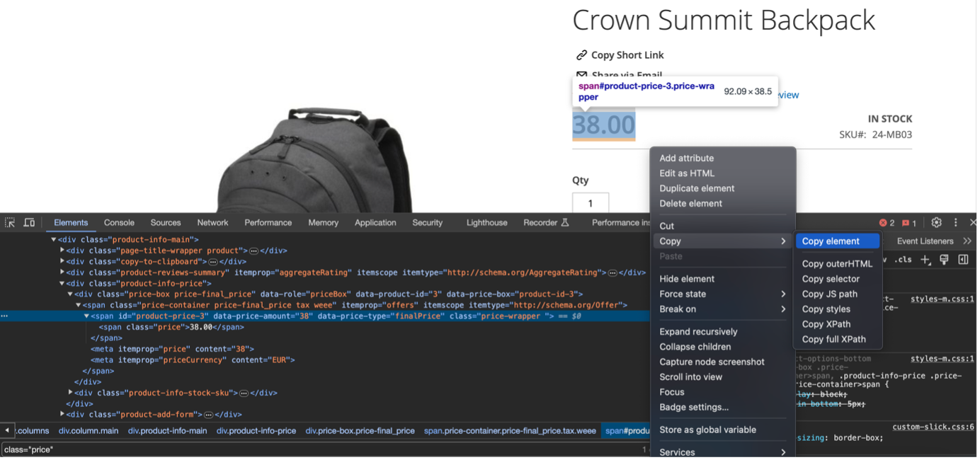Click the new style rule plus icon
The width and height of the screenshot is (980, 460).
coord(925,260)
